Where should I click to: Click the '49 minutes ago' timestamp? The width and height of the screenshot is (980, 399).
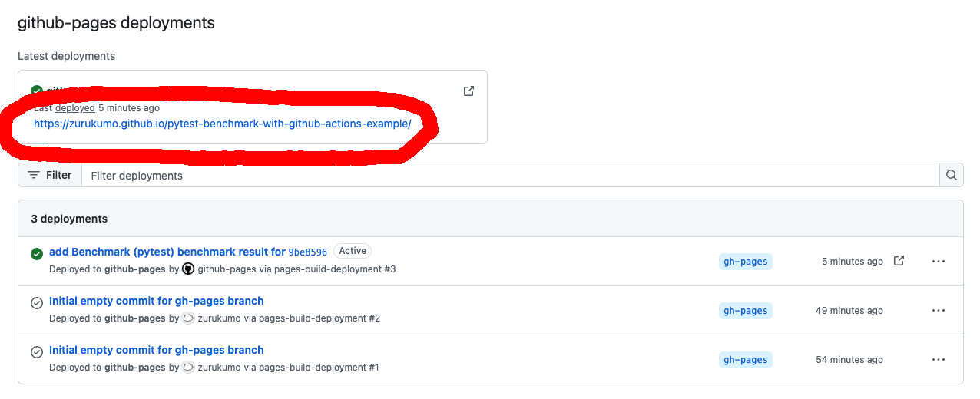[x=849, y=311]
